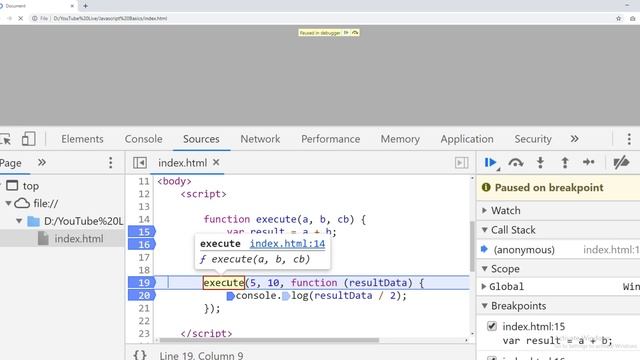Step into next function call
The image size is (640, 360).
(x=540, y=163)
